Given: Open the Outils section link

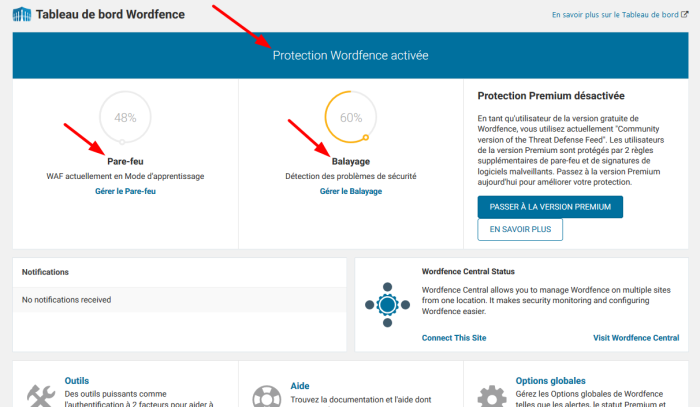Looking at the screenshot, I should click(x=77, y=381).
